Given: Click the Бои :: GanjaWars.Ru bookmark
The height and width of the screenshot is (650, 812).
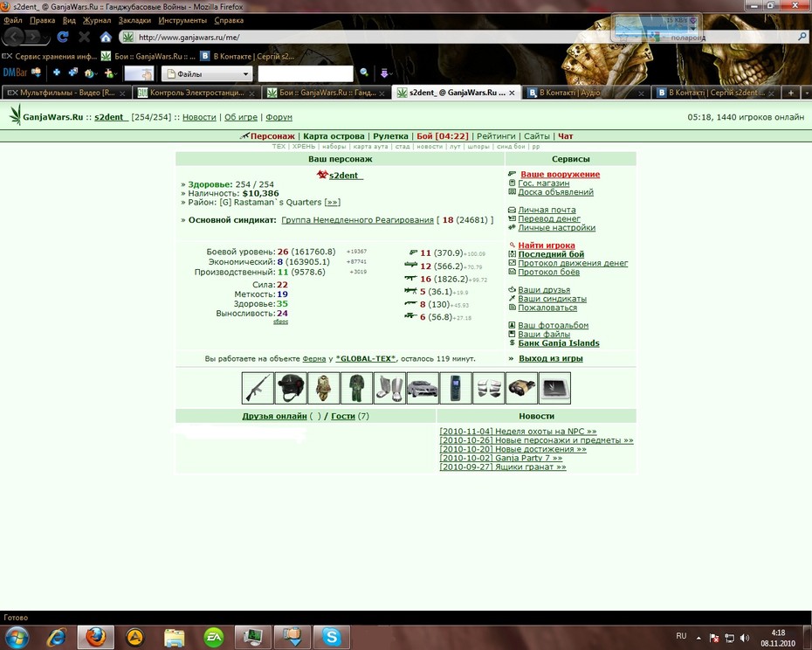Looking at the screenshot, I should point(148,56).
